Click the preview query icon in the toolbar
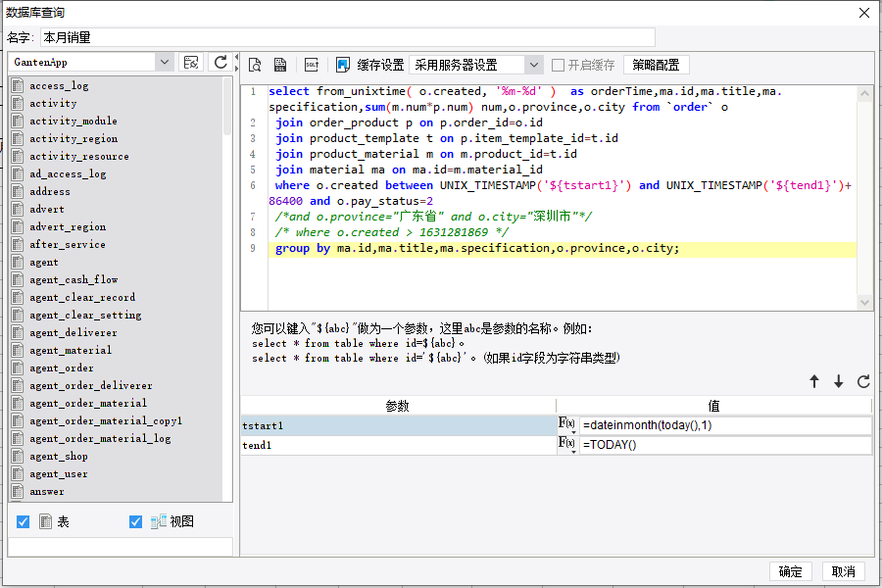This screenshot has height=588, width=882. (255, 65)
